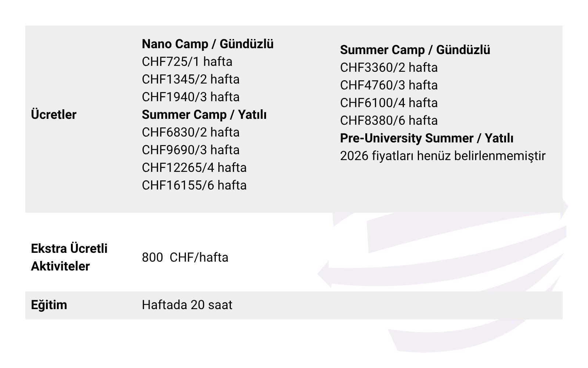Click the Summer Camp / Gündüzlü heading

pyautogui.click(x=415, y=50)
